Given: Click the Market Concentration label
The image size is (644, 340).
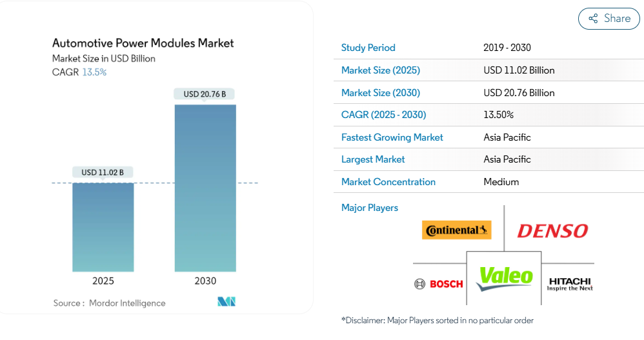Looking at the screenshot, I should coord(388,182).
